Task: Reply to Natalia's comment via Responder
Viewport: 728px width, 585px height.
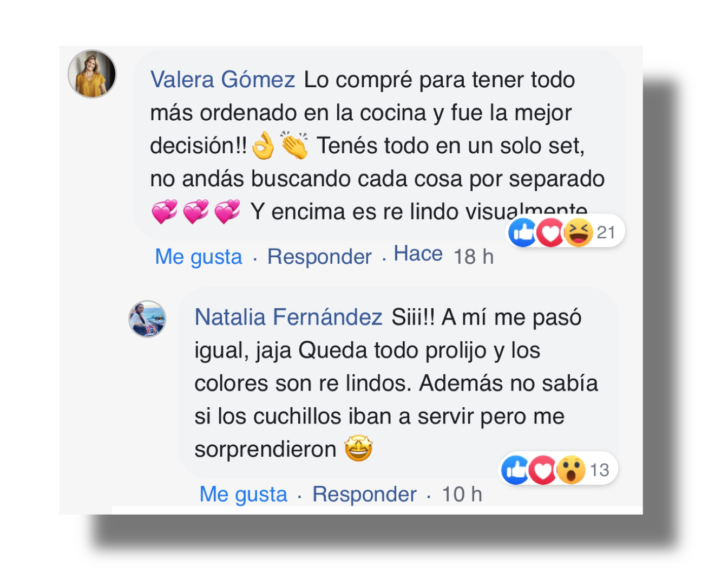Action: click(364, 494)
